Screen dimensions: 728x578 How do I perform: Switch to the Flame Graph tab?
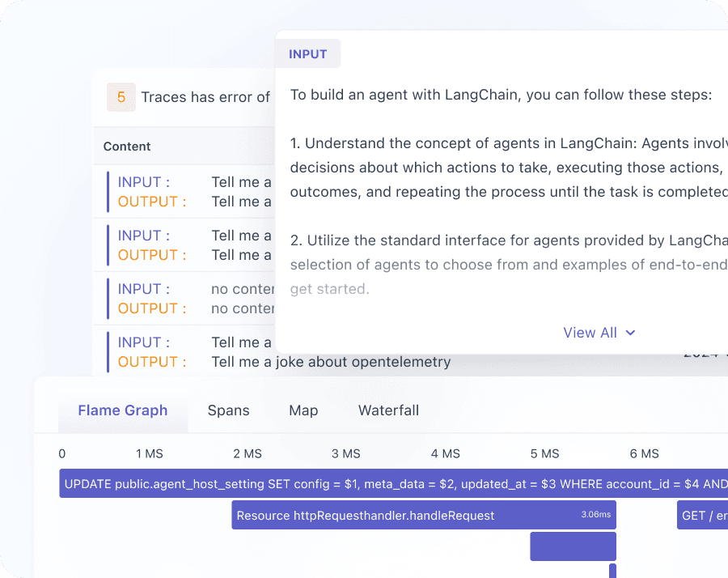pos(123,410)
